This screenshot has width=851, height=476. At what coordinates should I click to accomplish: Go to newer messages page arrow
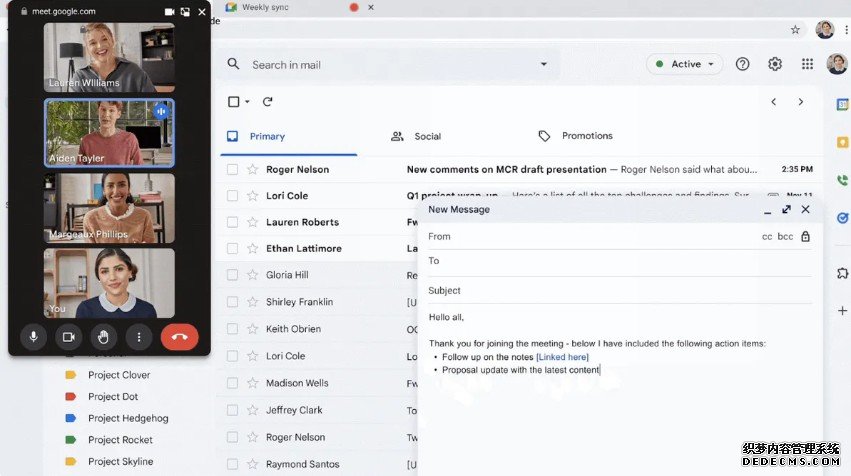773,101
